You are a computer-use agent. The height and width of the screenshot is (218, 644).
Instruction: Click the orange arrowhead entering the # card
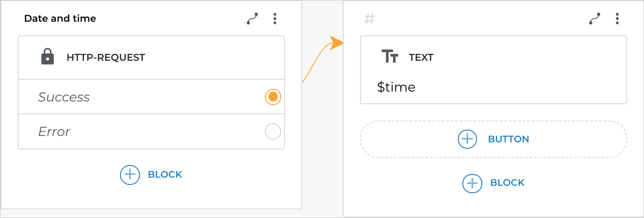tap(336, 43)
